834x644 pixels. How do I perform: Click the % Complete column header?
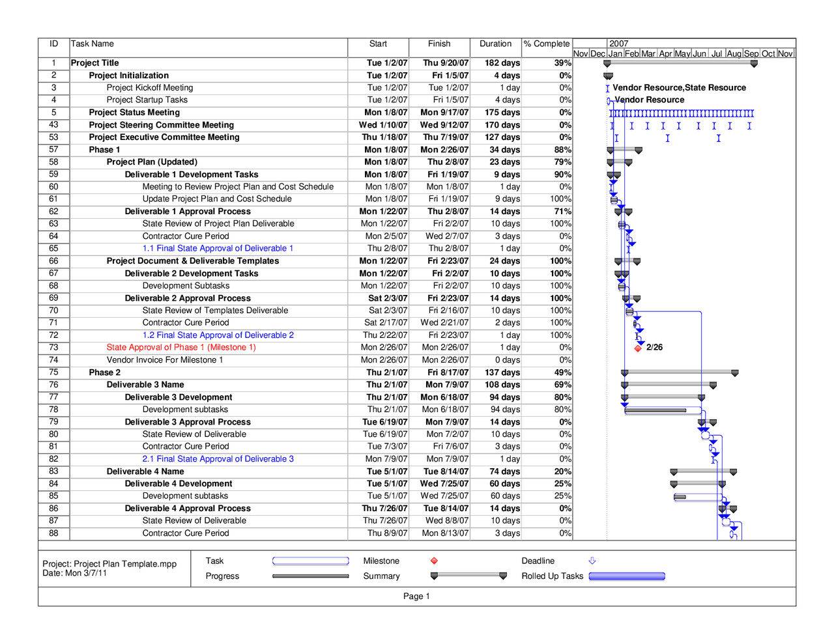tap(546, 44)
